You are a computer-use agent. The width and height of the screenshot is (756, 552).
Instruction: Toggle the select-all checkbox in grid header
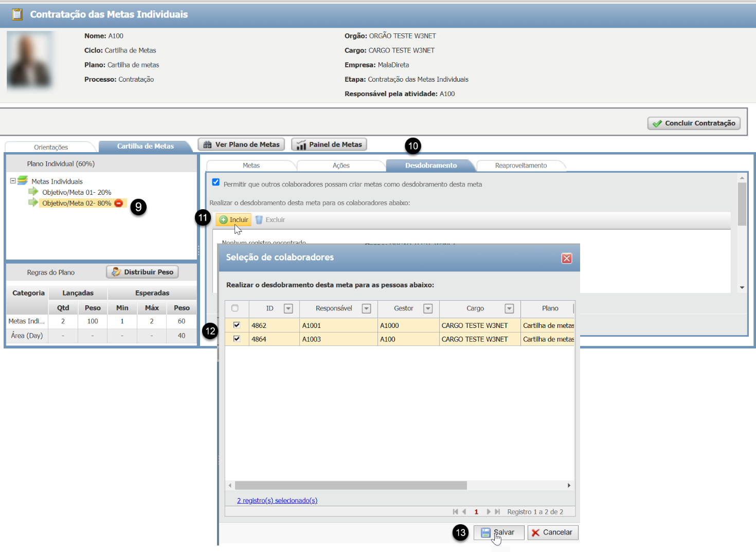tap(235, 308)
